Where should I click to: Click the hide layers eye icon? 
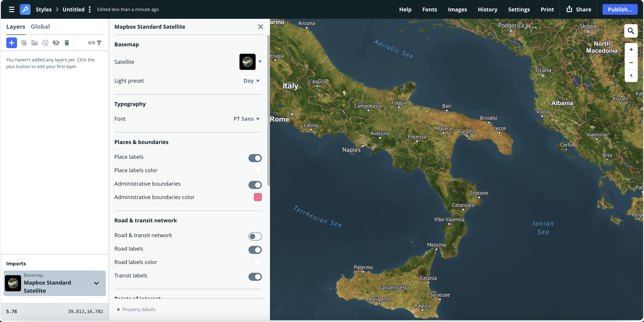point(56,43)
